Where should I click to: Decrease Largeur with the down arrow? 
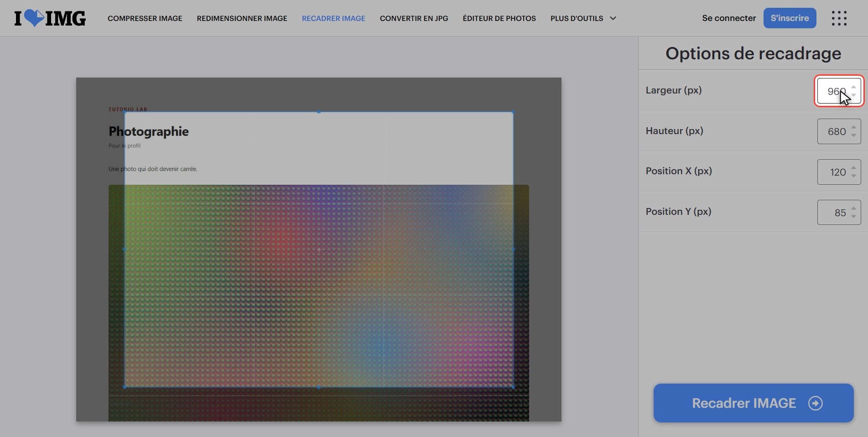pyautogui.click(x=853, y=95)
